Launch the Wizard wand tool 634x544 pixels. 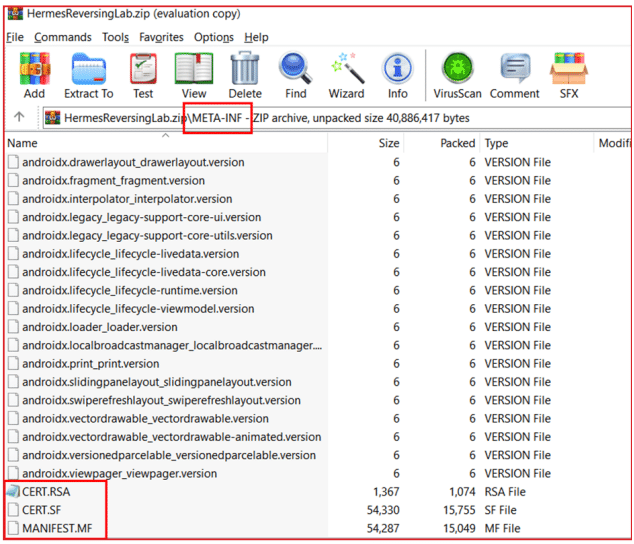[347, 68]
